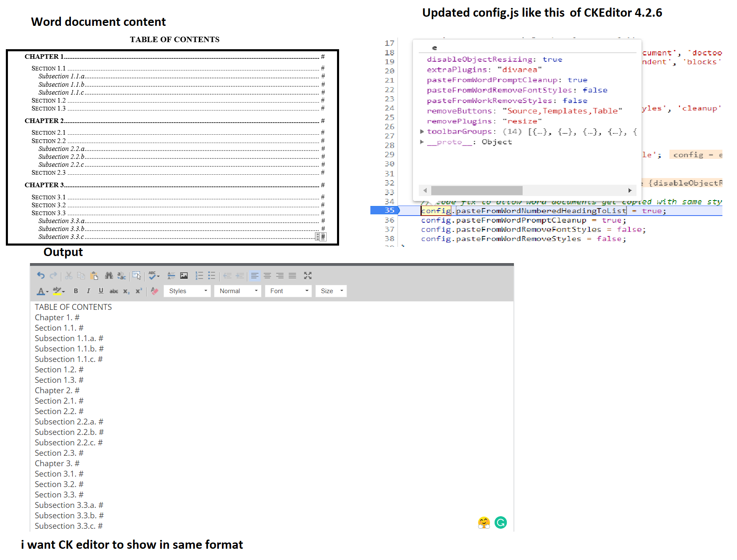Viewport: 737px width, 560px height.
Task: Click removeButtons property in debugger popup
Action: [459, 111]
